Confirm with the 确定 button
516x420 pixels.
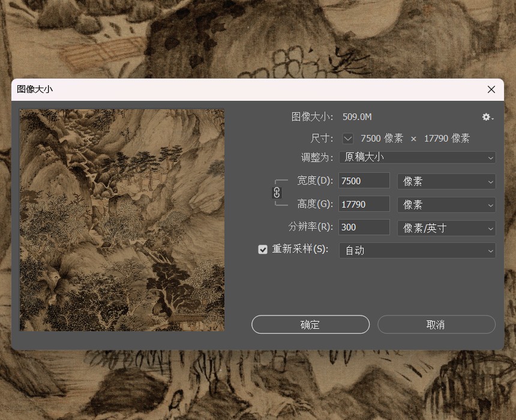(x=310, y=325)
